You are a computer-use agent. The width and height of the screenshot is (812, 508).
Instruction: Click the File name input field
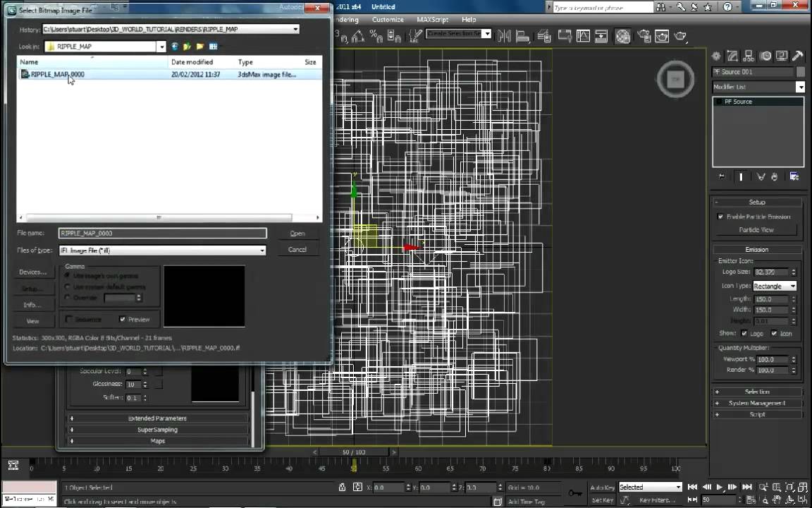(163, 234)
